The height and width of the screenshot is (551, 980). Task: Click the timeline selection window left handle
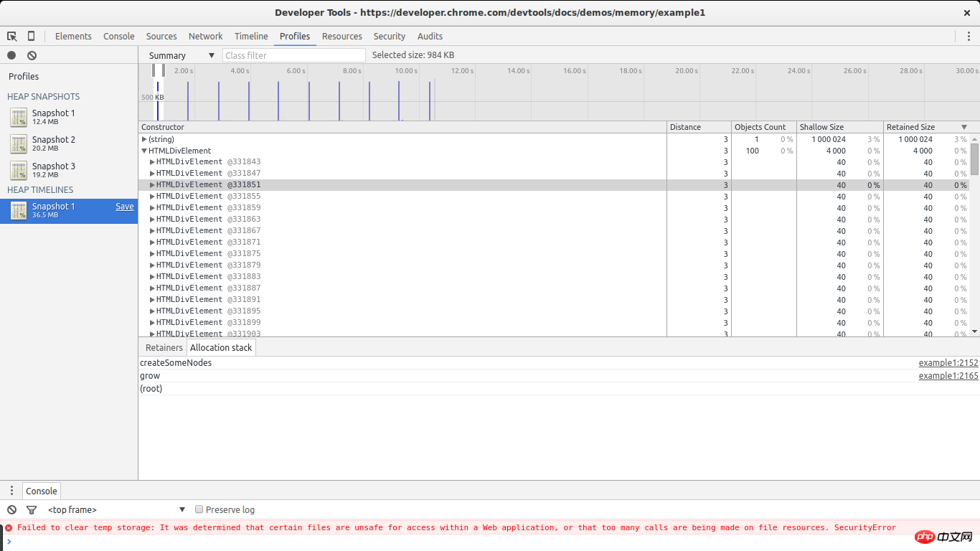click(153, 70)
